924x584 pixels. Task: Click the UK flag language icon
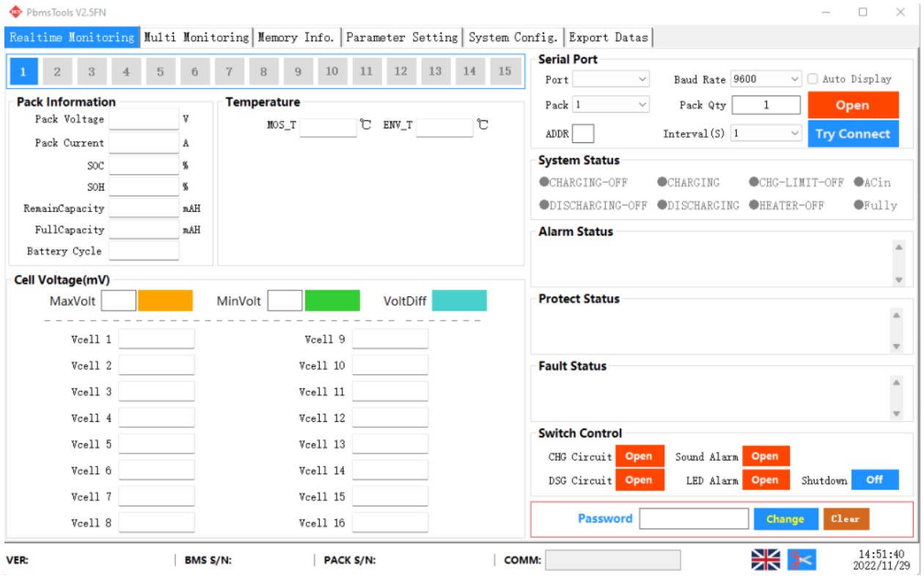point(766,559)
